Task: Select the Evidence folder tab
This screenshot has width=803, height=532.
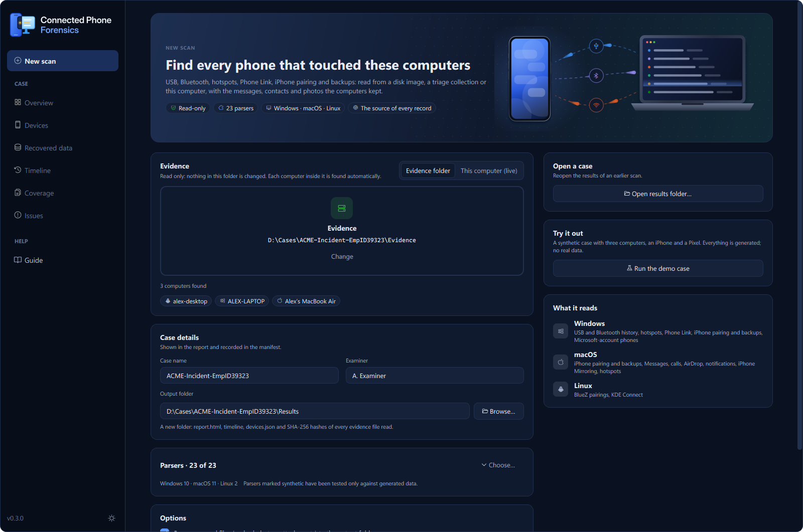Action: 428,170
